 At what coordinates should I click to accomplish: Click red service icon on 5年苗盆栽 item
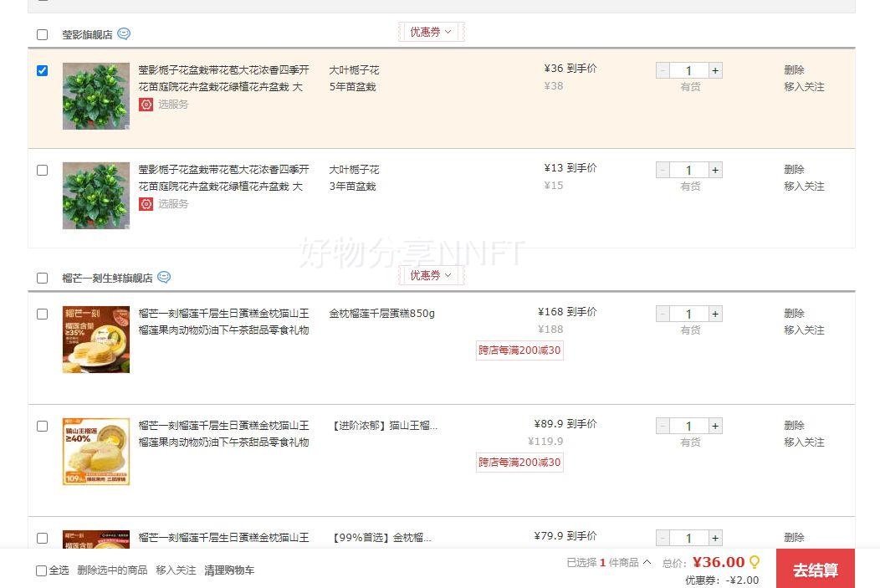coord(146,105)
